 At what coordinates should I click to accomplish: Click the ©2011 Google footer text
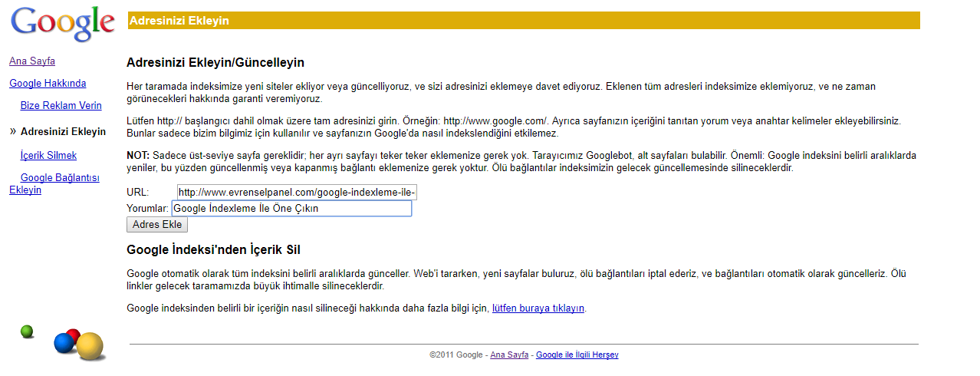click(x=456, y=355)
